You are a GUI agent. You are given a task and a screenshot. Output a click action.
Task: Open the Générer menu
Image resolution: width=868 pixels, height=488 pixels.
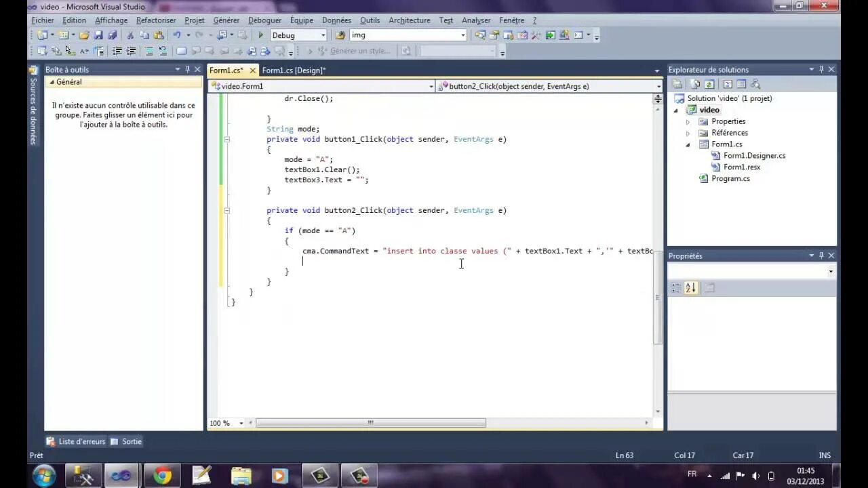[x=226, y=20]
